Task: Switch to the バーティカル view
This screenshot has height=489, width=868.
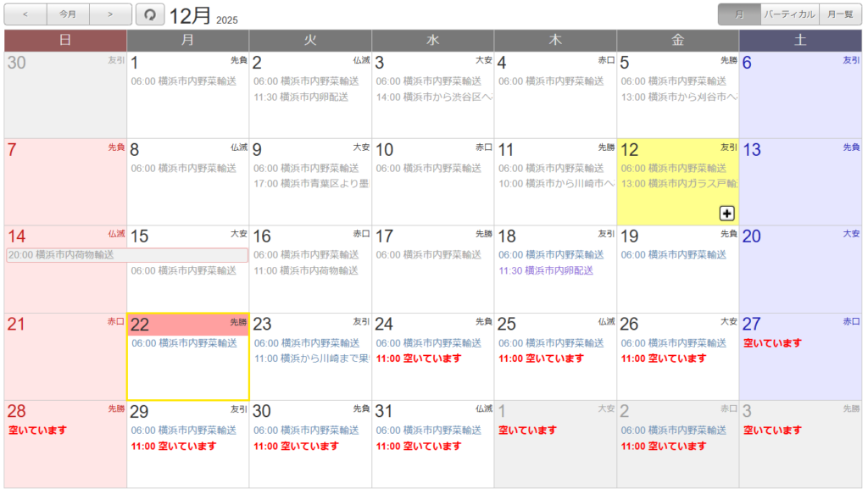Action: 789,14
